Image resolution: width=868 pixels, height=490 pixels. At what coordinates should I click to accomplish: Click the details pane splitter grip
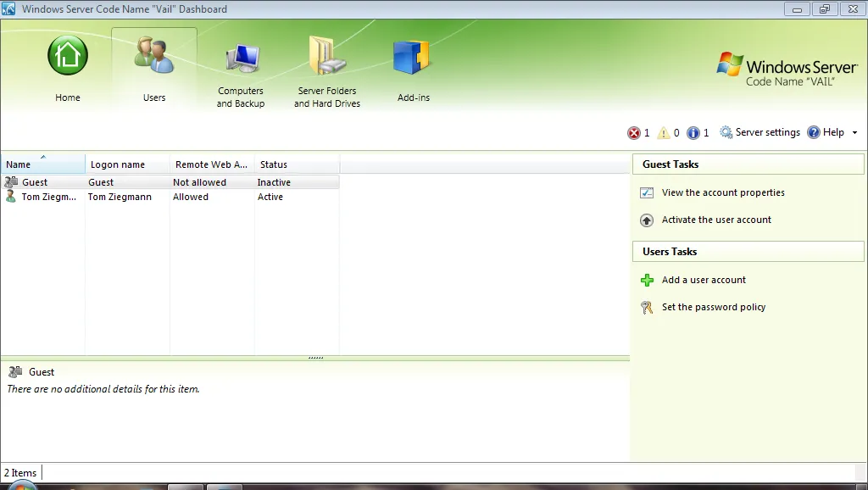click(315, 358)
